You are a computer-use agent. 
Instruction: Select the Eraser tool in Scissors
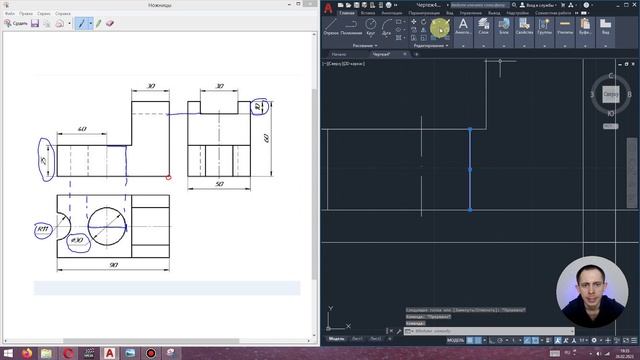click(x=109, y=23)
